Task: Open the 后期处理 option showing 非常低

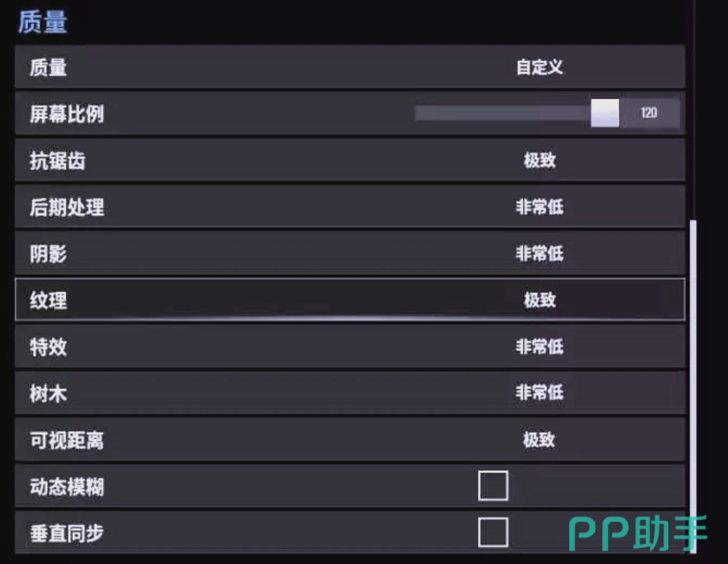Action: pyautogui.click(x=539, y=207)
